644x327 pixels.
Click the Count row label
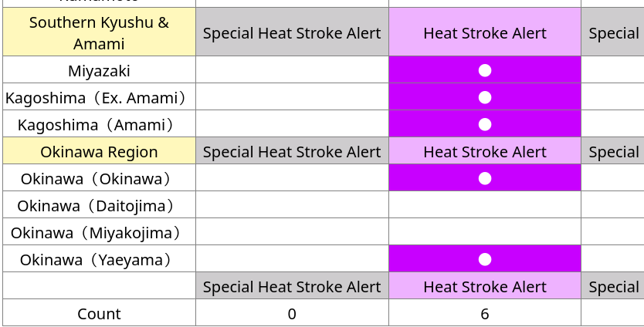(x=99, y=314)
